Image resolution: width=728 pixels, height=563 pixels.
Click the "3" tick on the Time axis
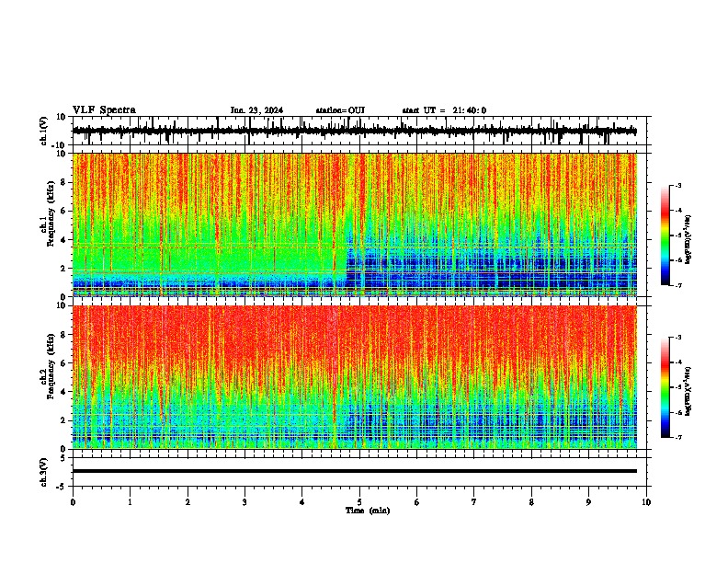point(245,502)
